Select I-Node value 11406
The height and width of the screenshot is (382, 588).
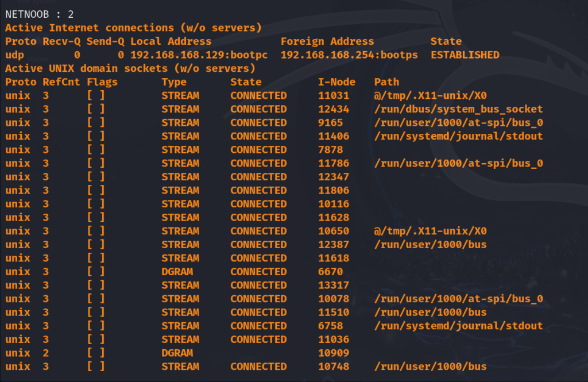(334, 136)
